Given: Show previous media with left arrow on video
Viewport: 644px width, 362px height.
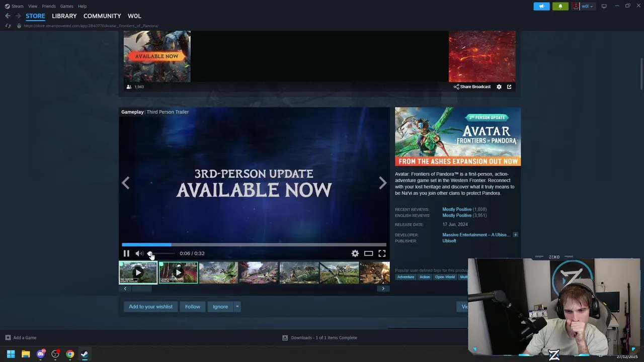Looking at the screenshot, I should click(126, 183).
